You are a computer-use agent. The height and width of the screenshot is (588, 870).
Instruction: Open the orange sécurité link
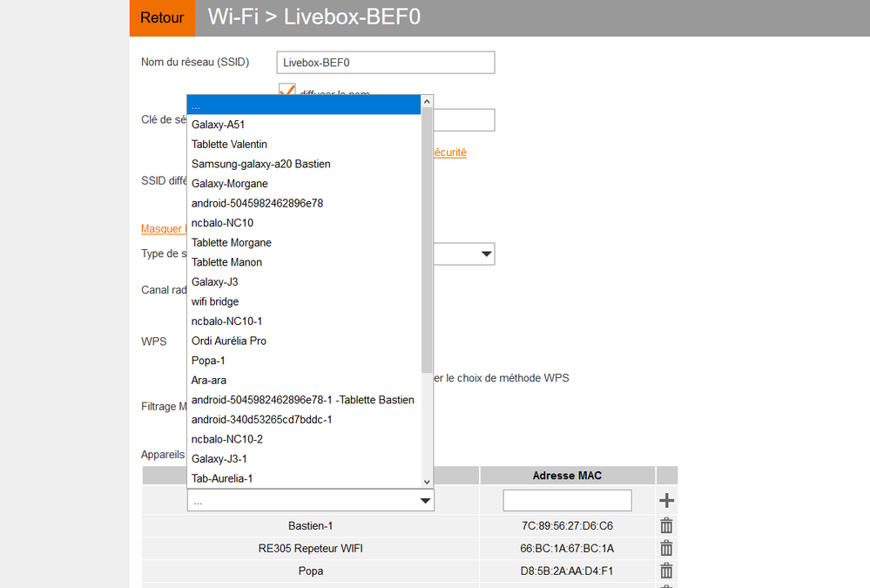click(x=450, y=152)
